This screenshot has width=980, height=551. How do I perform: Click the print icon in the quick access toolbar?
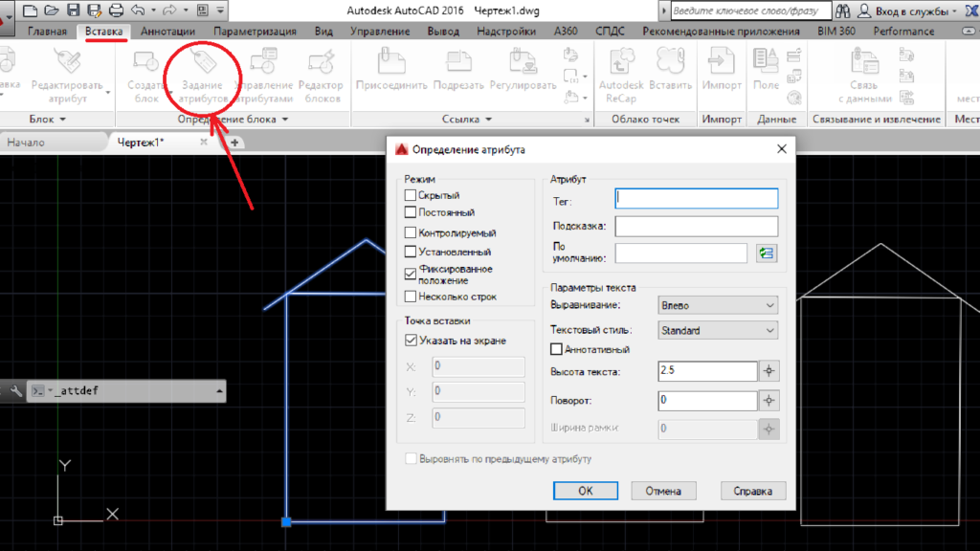point(116,11)
